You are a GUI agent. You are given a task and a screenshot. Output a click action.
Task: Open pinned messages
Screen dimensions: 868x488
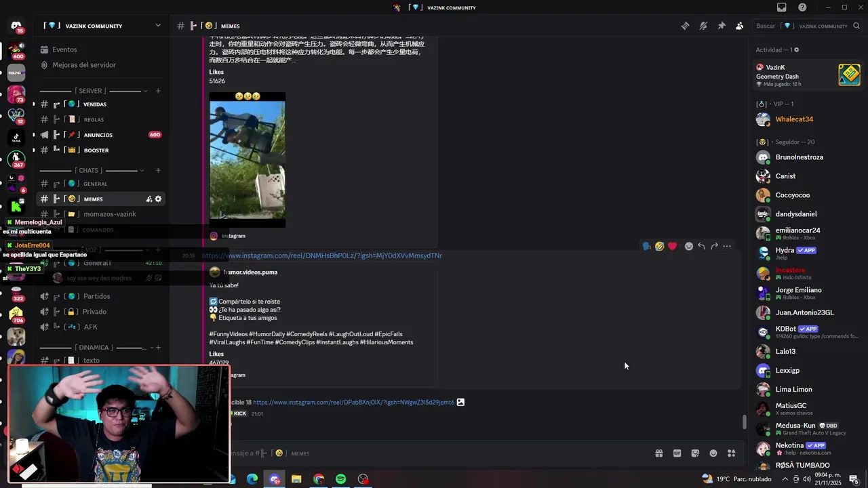(x=722, y=26)
